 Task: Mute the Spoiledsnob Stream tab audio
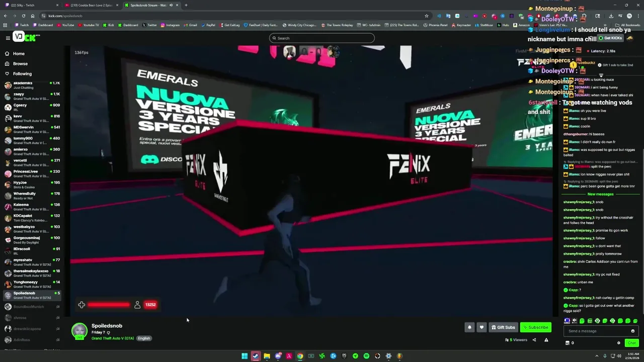tap(171, 5)
